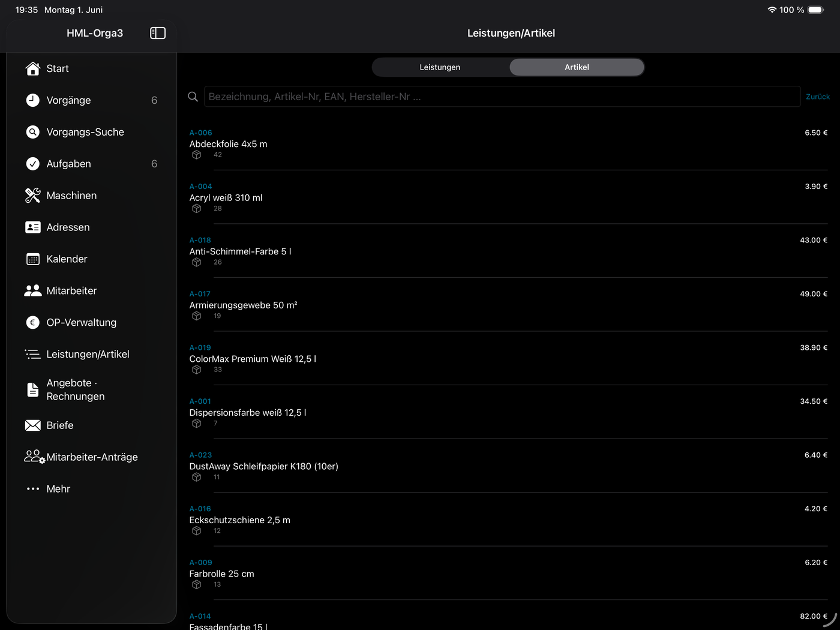Click the OP-Verwaltung euro icon
The image size is (840, 630).
(x=33, y=323)
